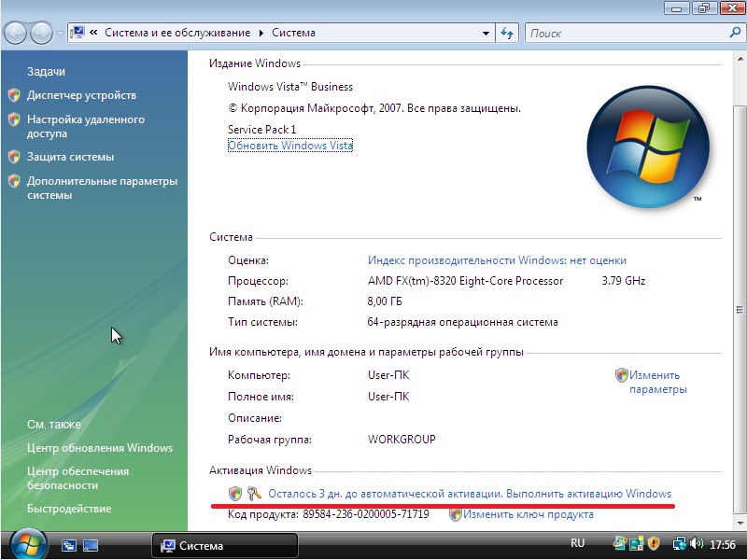Open Настройка удаленного доступа
Screen dimensions: 747x560
(x=86, y=126)
